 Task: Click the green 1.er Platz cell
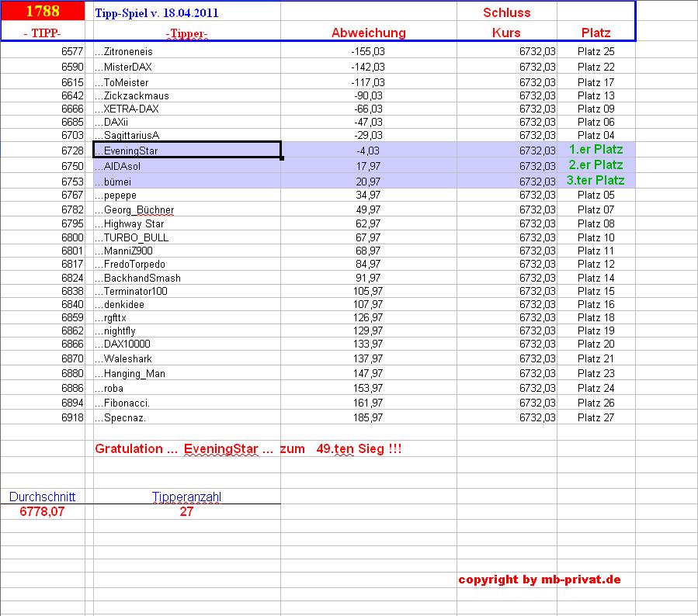click(x=595, y=151)
